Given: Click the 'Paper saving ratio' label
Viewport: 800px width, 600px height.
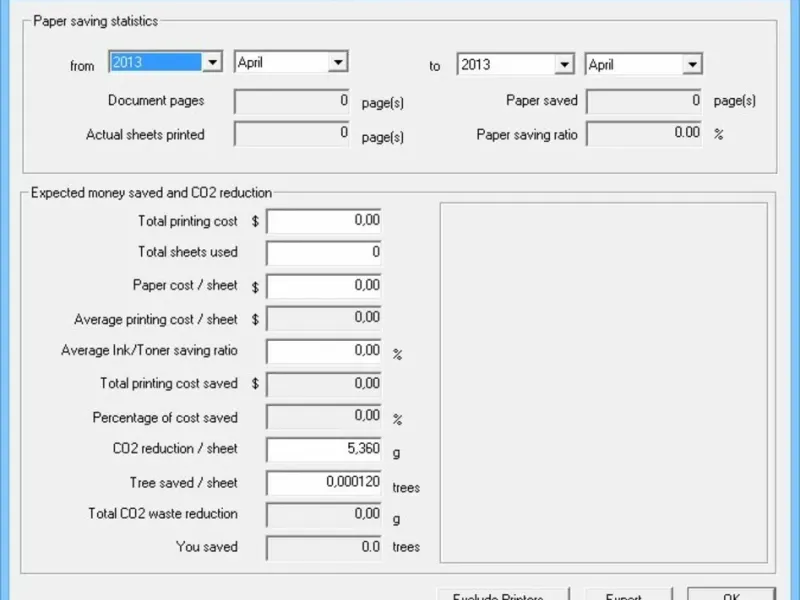Looking at the screenshot, I should click(x=527, y=135).
